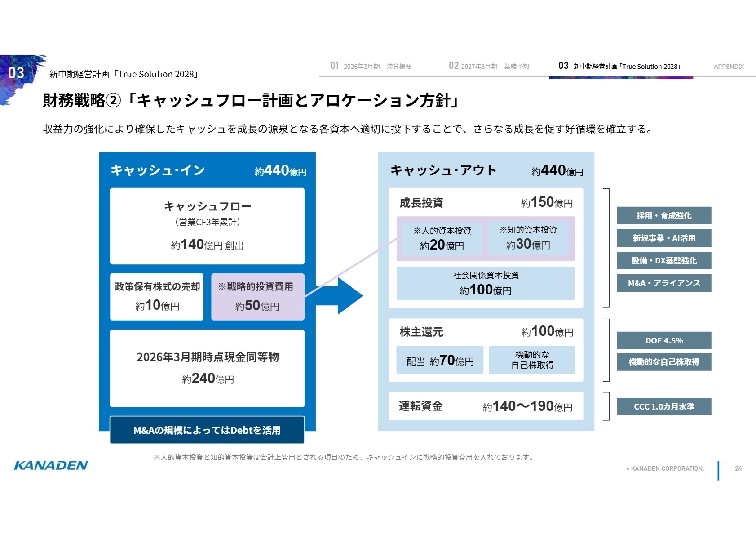Select the 配当 約70億円 box
Screen dimensions: 756x535
(440, 360)
